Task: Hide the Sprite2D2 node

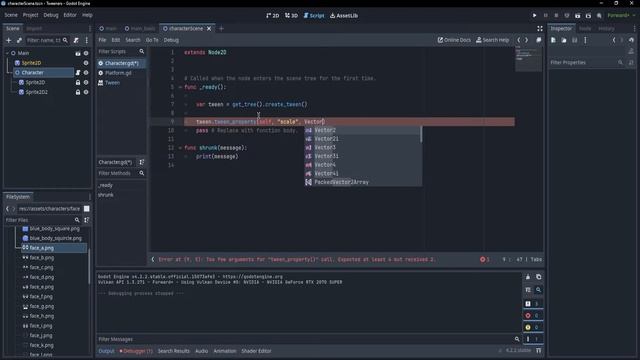Action: click(86, 92)
